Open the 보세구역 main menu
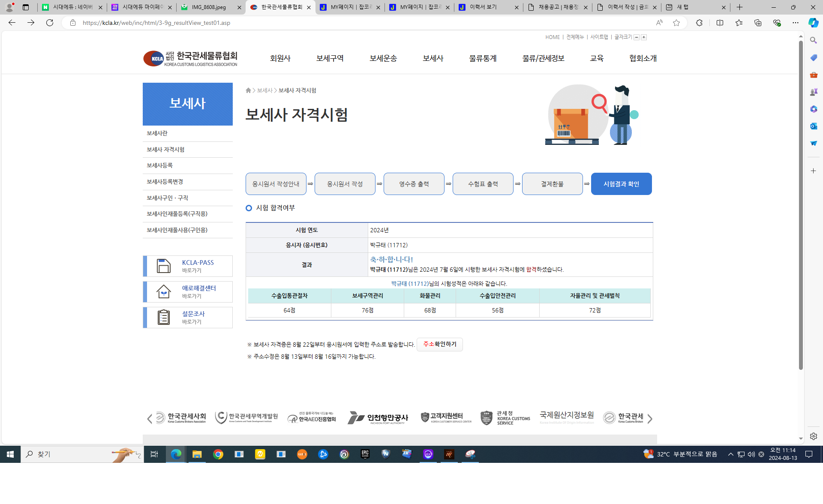The width and height of the screenshot is (823, 504). coord(330,58)
